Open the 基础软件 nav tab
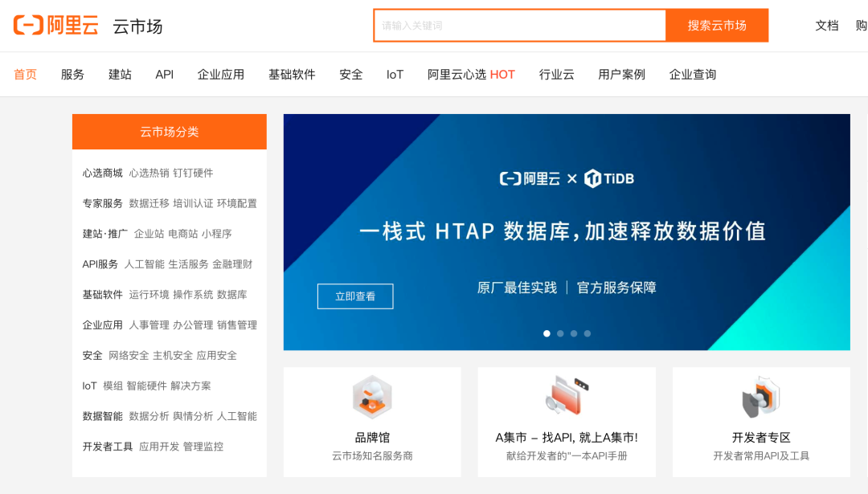This screenshot has height=494, width=868. click(x=292, y=75)
